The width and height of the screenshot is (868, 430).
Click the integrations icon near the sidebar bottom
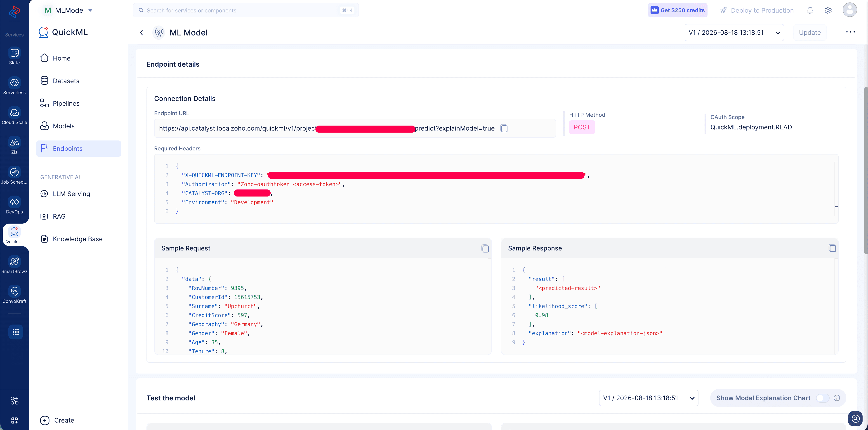click(x=14, y=401)
